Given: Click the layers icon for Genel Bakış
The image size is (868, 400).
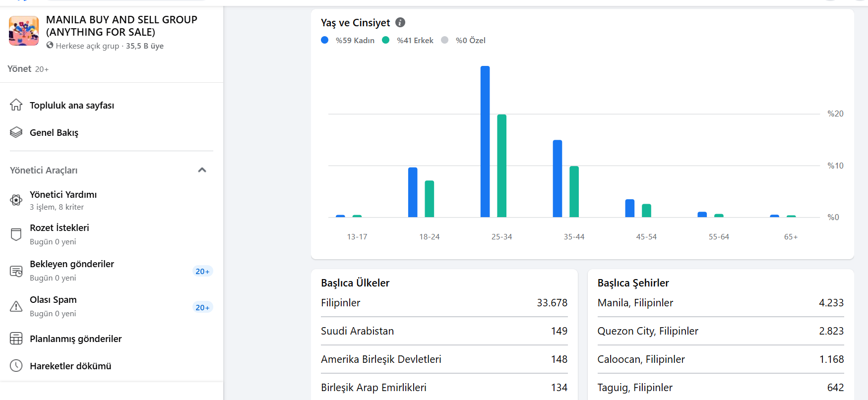Looking at the screenshot, I should pos(16,132).
